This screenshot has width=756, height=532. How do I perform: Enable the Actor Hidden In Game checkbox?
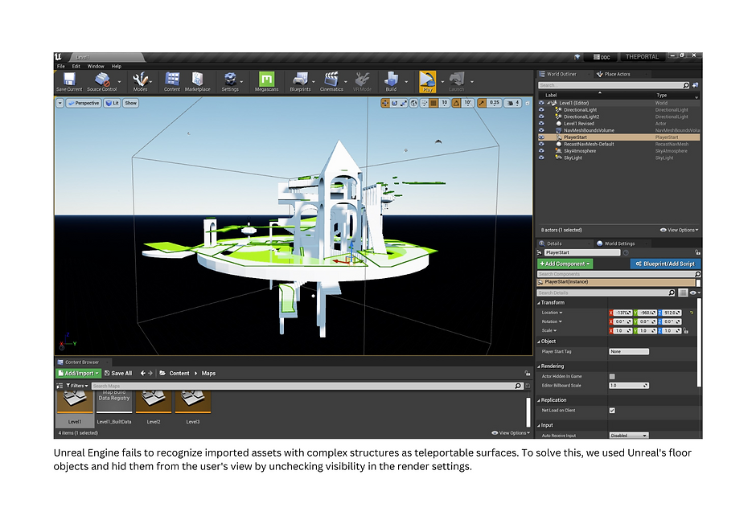pyautogui.click(x=612, y=377)
